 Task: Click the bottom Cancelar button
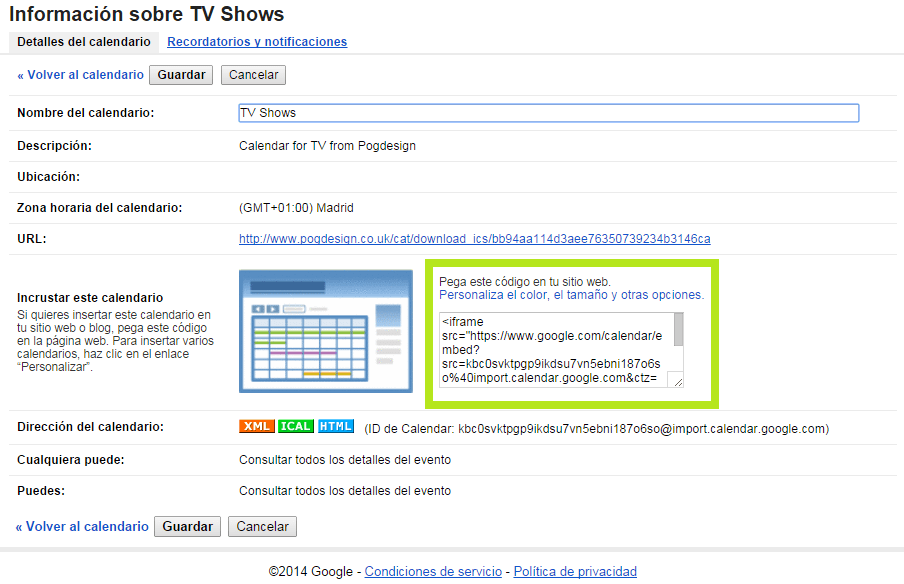pos(262,526)
